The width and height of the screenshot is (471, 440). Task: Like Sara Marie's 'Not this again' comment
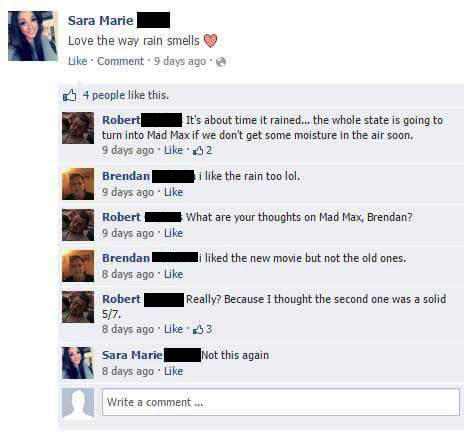pyautogui.click(x=173, y=371)
